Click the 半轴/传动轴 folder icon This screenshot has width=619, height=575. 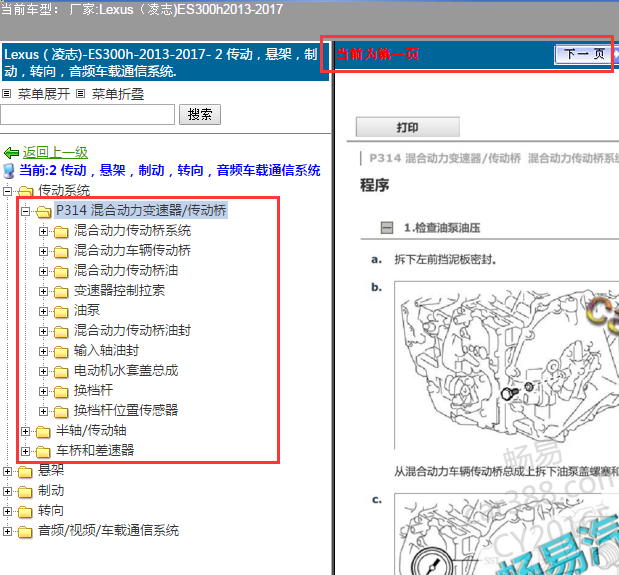(x=43, y=432)
